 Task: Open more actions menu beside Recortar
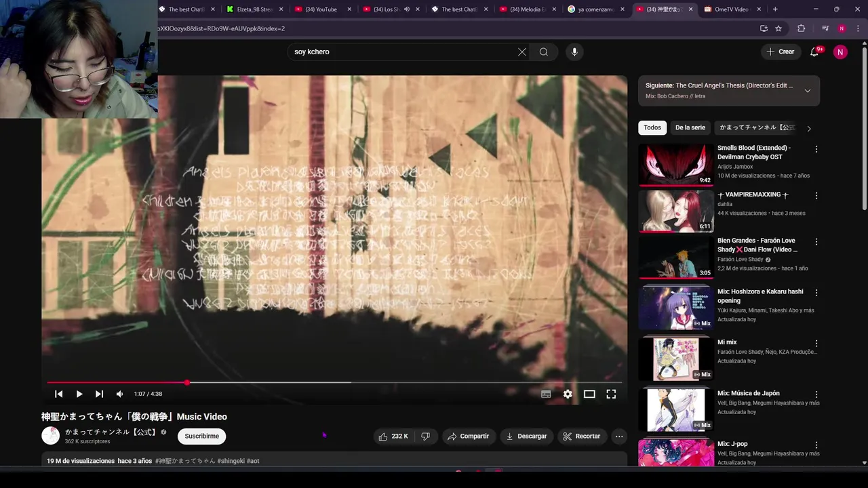point(619,436)
